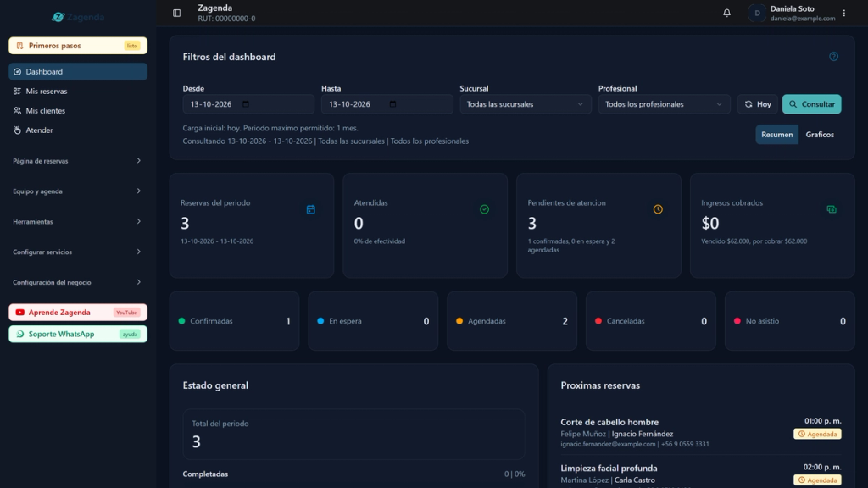This screenshot has height=488, width=868.
Task: Open the user options three-dot menu
Action: tap(844, 13)
